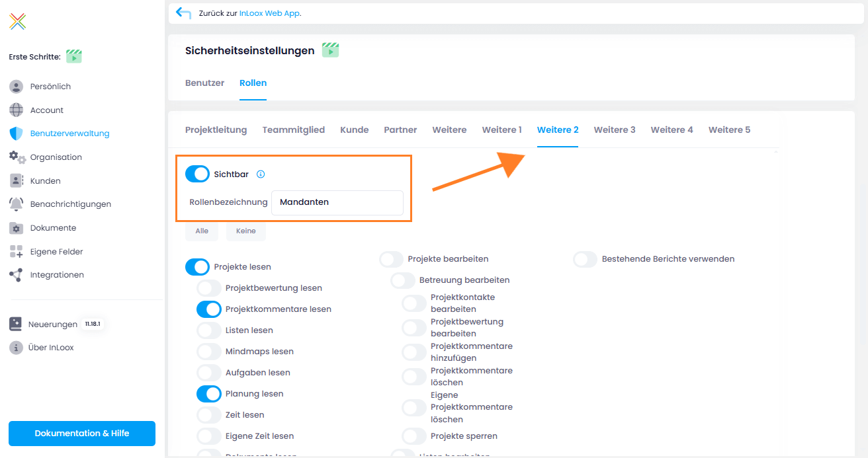The image size is (868, 458).
Task: Click the Benutzerverwaltung shield icon
Action: point(17,134)
